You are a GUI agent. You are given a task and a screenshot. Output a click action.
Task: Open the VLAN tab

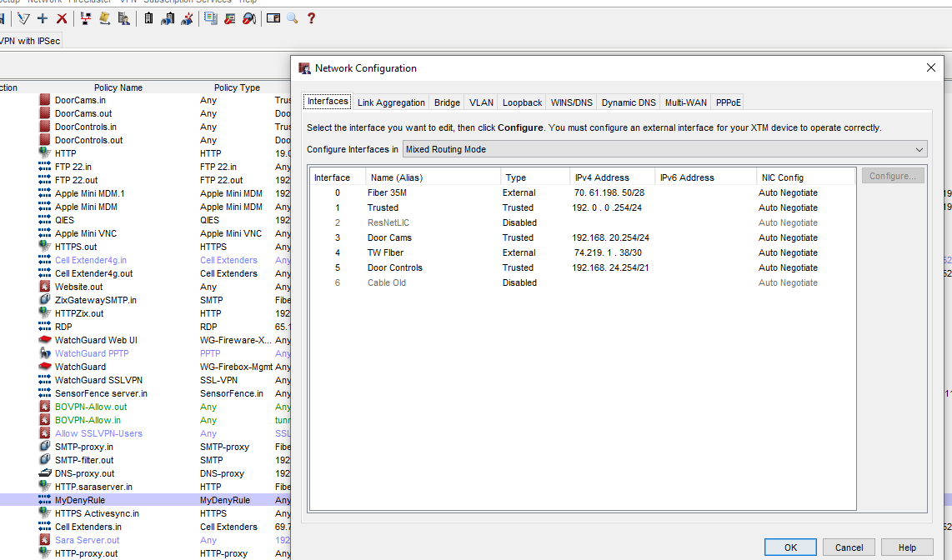[x=481, y=102]
